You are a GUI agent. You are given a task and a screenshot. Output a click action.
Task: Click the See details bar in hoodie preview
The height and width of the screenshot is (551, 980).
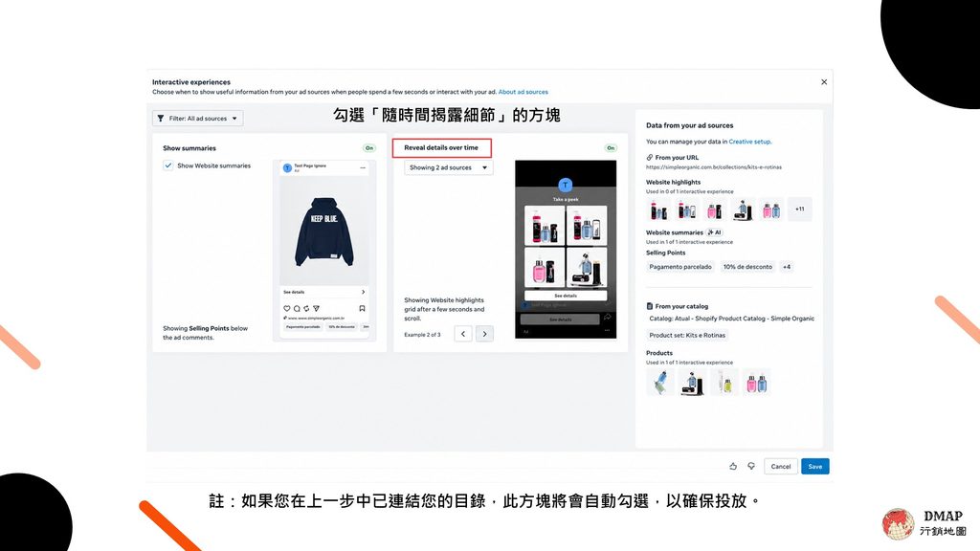click(x=323, y=292)
